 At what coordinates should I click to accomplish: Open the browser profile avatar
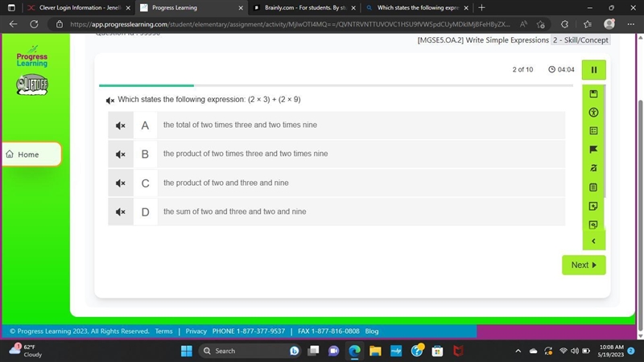[x=609, y=24]
